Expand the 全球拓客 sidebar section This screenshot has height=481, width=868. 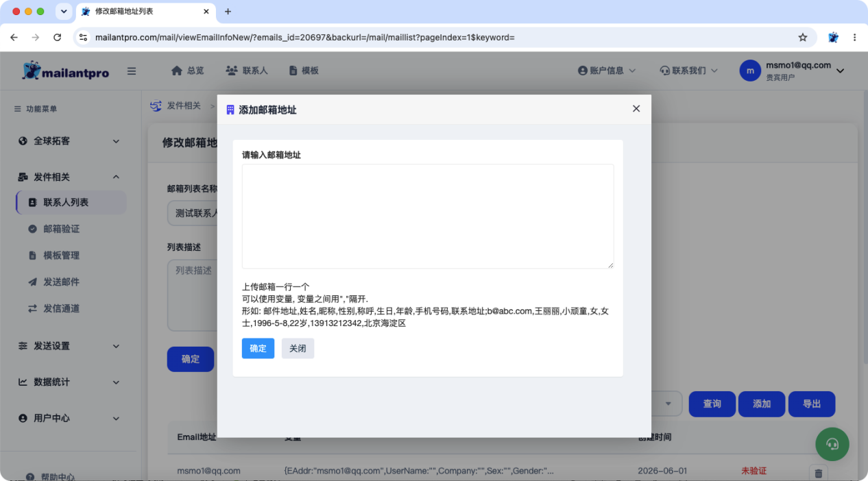(x=69, y=141)
